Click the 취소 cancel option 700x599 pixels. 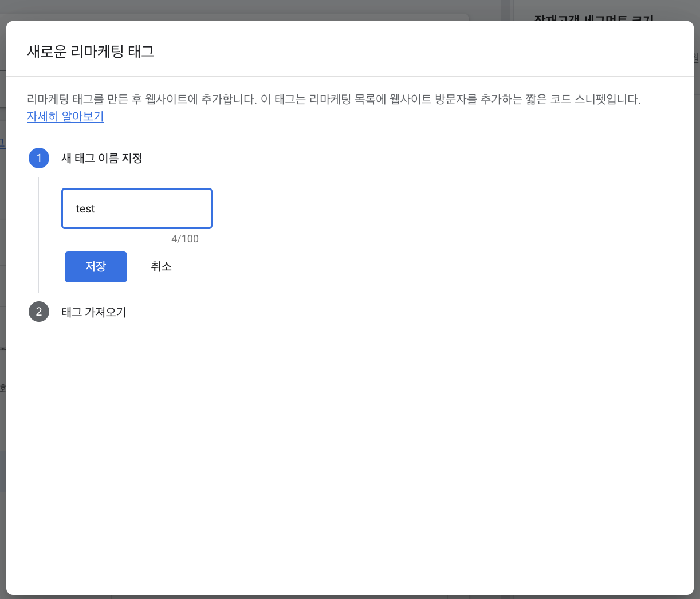[161, 266]
